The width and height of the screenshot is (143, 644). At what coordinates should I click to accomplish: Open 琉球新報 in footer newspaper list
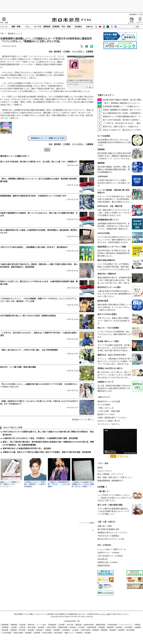(x=79, y=633)
